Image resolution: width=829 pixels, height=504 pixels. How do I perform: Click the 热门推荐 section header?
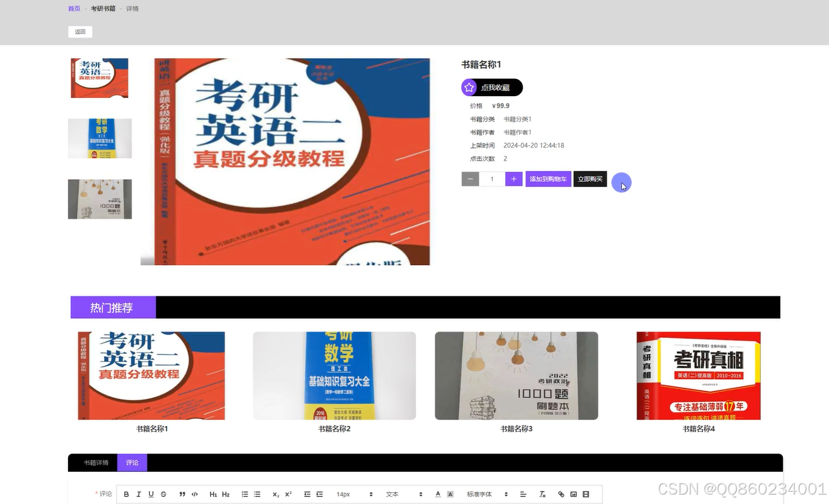pos(112,307)
